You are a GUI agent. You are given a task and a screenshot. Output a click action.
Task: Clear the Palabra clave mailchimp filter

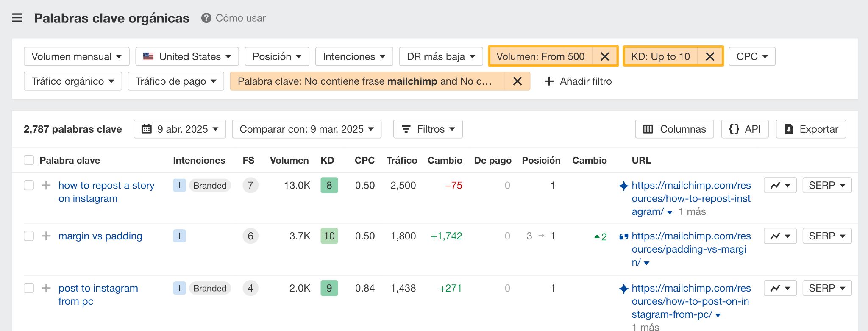tap(517, 81)
